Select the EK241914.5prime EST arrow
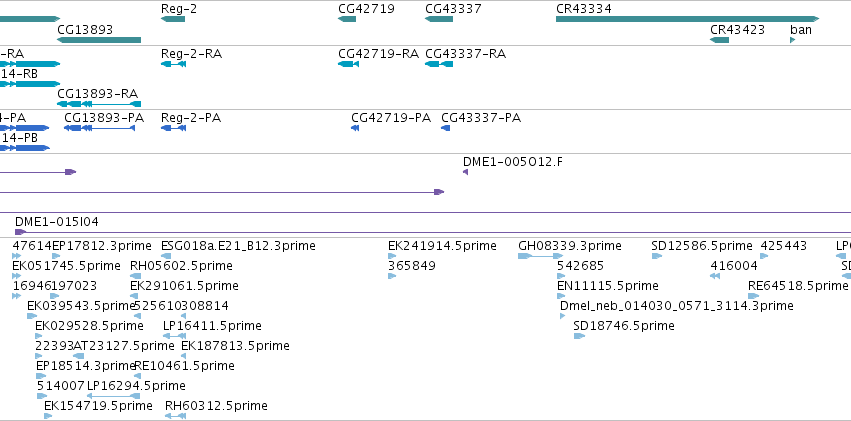The image size is (851, 421). (x=392, y=256)
